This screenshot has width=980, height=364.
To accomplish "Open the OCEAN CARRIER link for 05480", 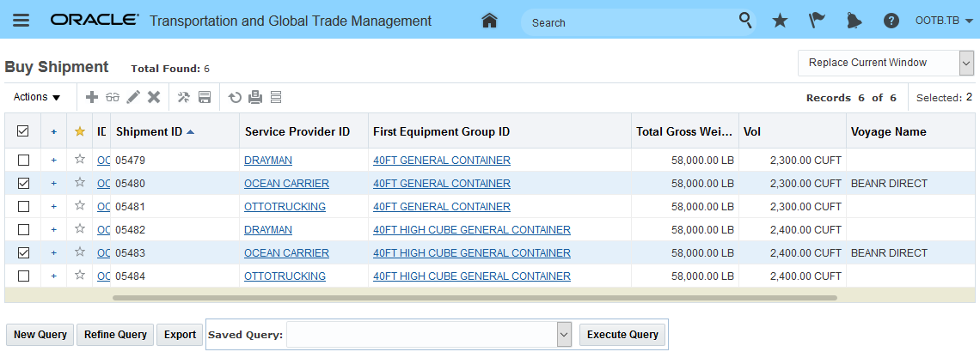I will [x=286, y=184].
